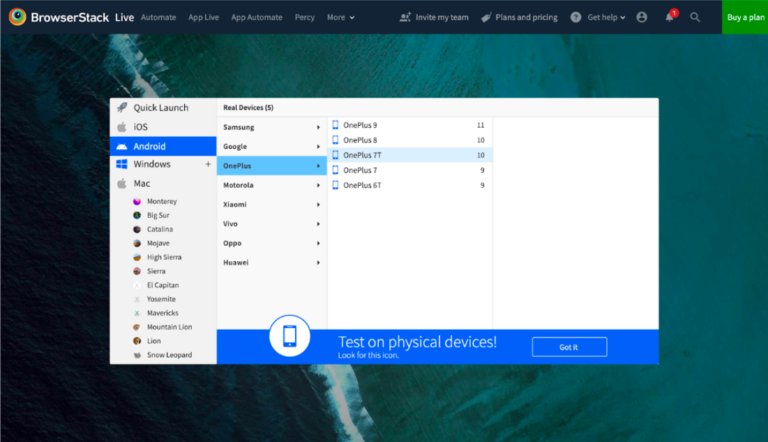Click the Lion OS icon
Viewport: 768px width, 442px height.
(x=137, y=341)
